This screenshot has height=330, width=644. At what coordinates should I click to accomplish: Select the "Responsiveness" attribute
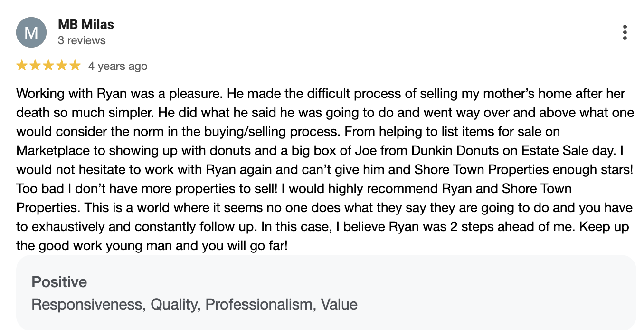coord(88,304)
